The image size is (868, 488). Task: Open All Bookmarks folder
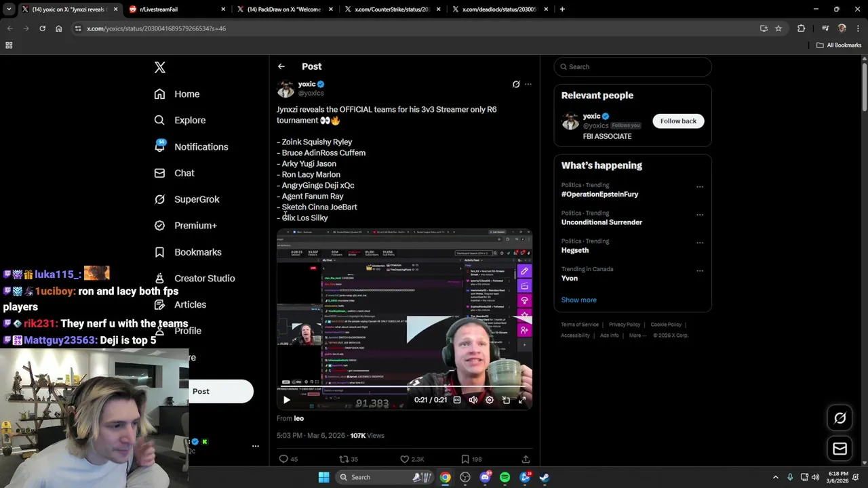(x=839, y=45)
